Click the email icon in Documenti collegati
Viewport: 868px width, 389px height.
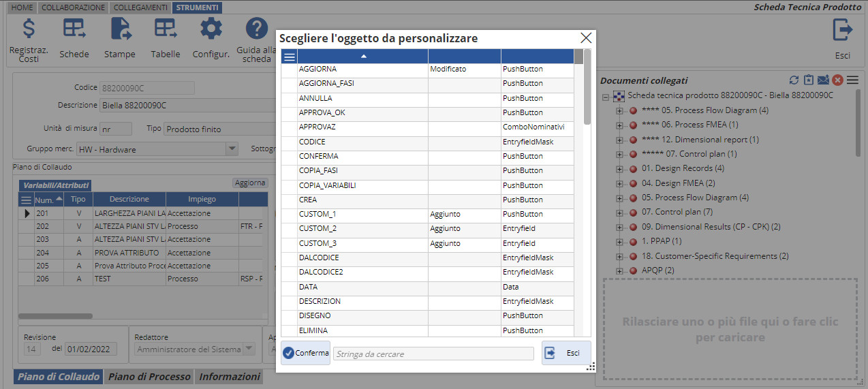(x=823, y=80)
